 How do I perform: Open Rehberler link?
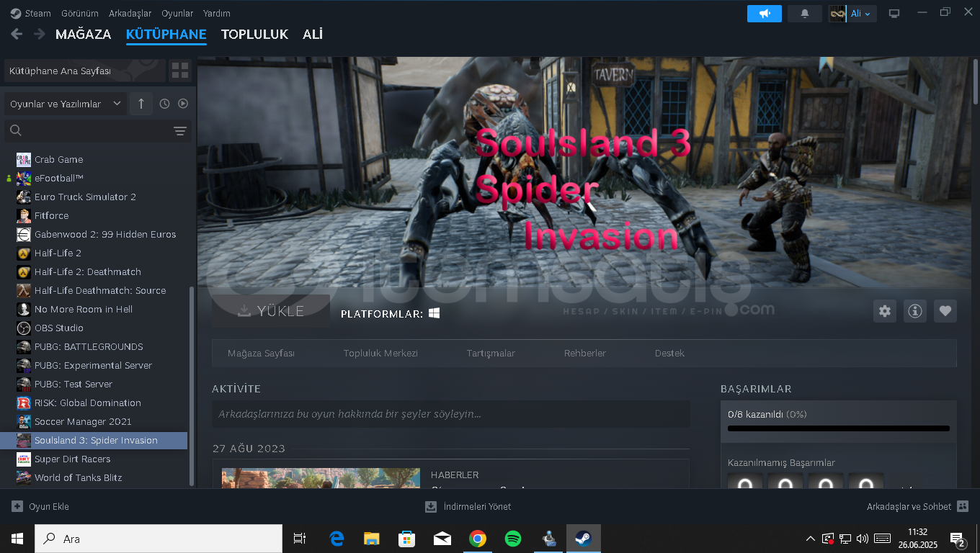[x=585, y=353]
